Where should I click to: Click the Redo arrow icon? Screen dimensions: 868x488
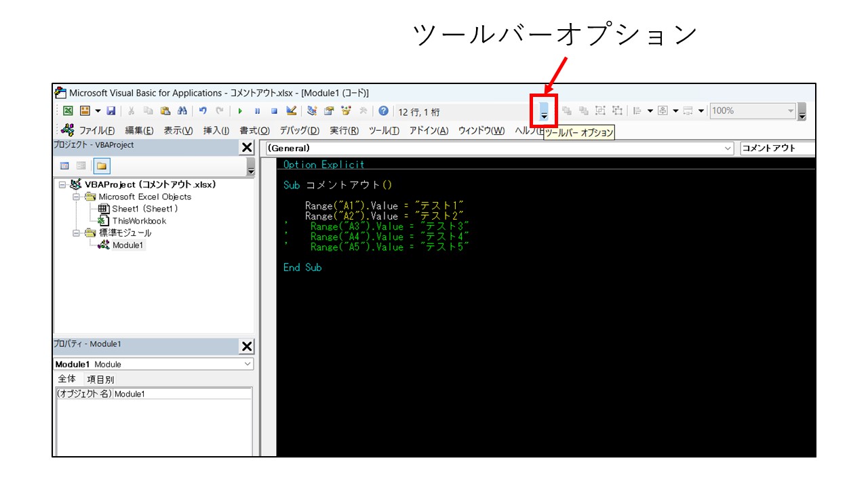tap(219, 111)
